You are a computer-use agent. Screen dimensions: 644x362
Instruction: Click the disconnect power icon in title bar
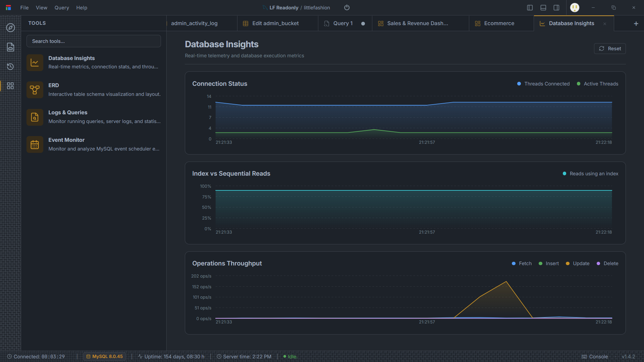tap(347, 7)
